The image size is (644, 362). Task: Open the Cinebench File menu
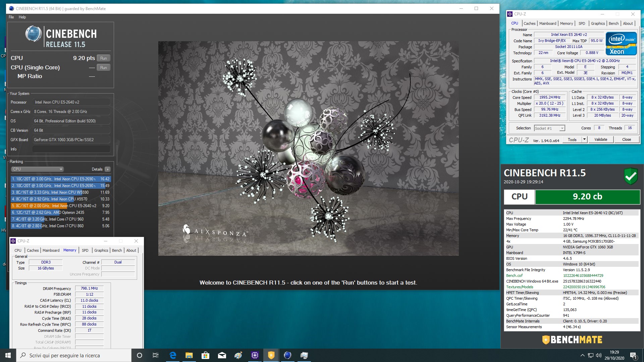11,17
